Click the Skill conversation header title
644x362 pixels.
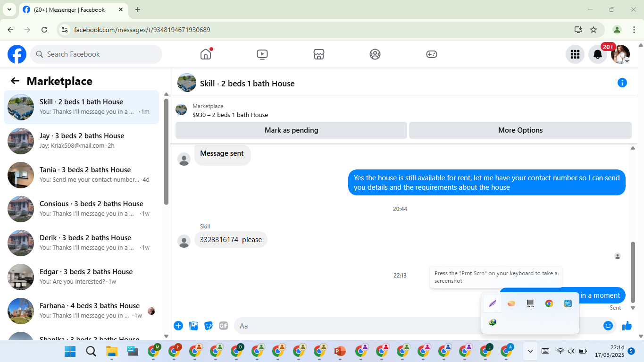[247, 84]
